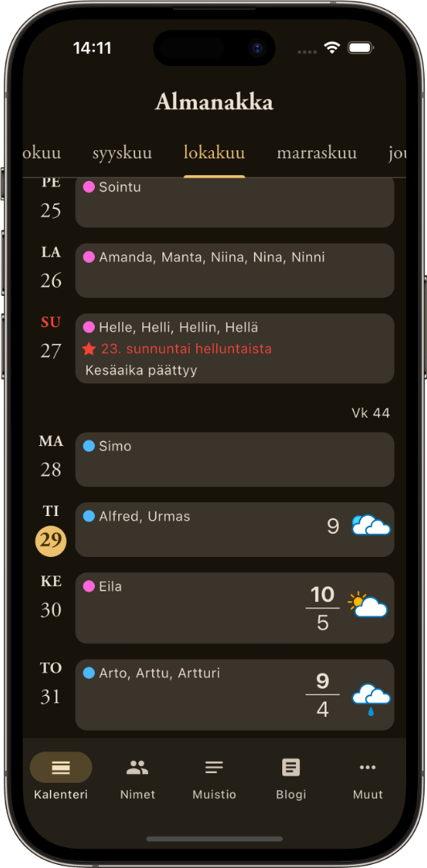Switch to the marraskuu month tab
This screenshot has width=427, height=868.
pos(317,153)
